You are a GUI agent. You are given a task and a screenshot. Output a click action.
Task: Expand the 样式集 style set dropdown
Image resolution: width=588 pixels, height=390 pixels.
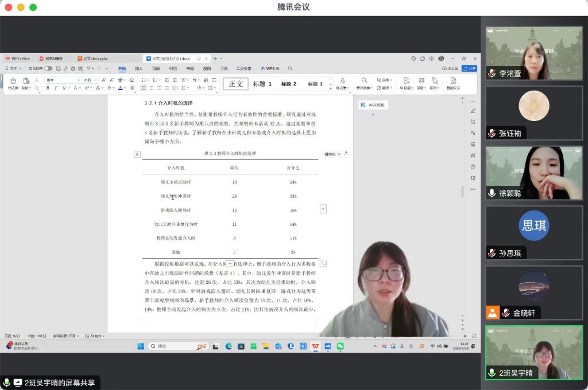click(342, 83)
